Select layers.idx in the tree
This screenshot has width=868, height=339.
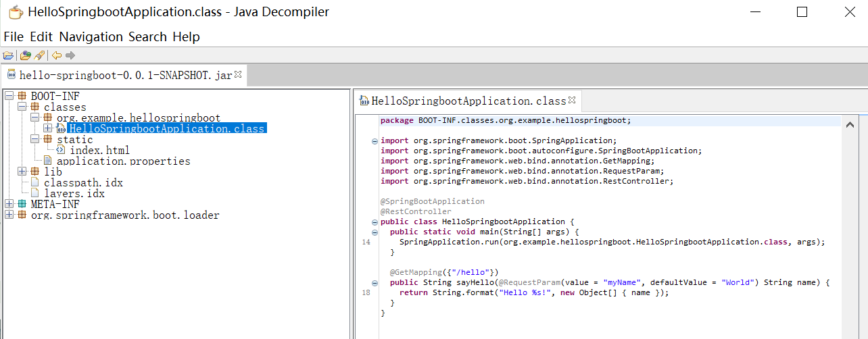(x=74, y=193)
